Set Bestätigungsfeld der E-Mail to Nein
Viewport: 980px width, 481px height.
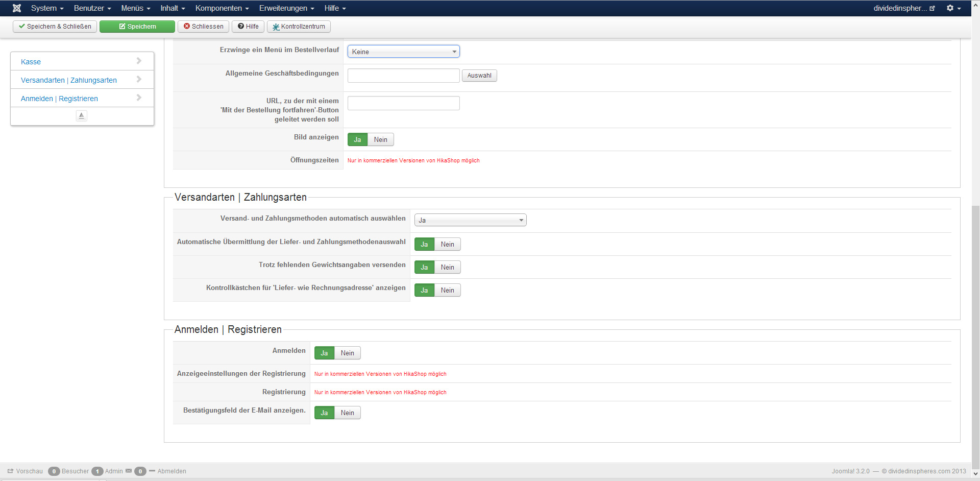[348, 413]
